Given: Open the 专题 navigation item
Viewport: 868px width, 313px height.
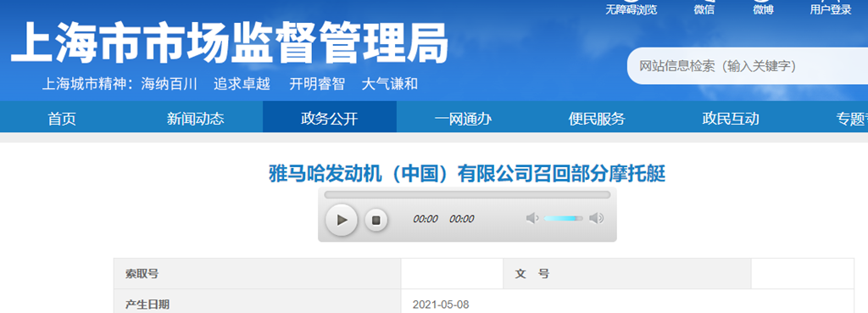Looking at the screenshot, I should (x=851, y=119).
